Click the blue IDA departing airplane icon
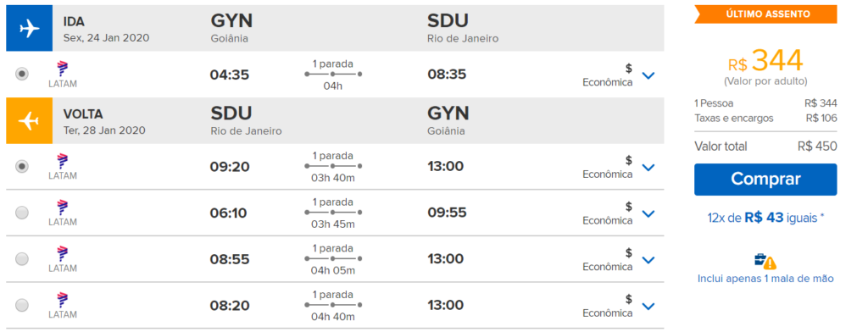 30,28
